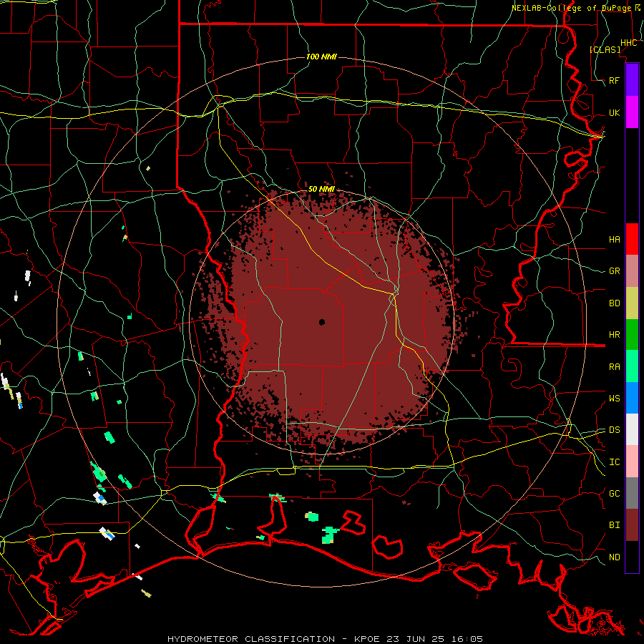Click the purple RF legend color swatch

pos(632,80)
